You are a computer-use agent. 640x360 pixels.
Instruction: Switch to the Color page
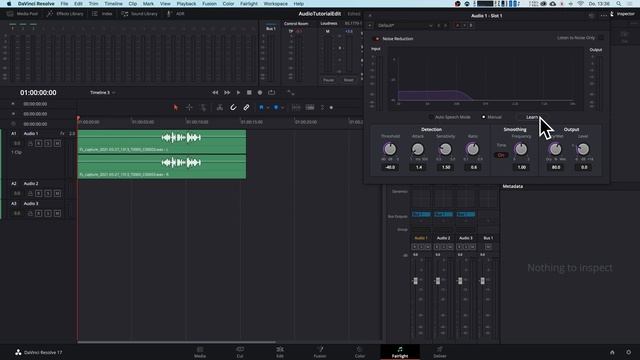(360, 352)
